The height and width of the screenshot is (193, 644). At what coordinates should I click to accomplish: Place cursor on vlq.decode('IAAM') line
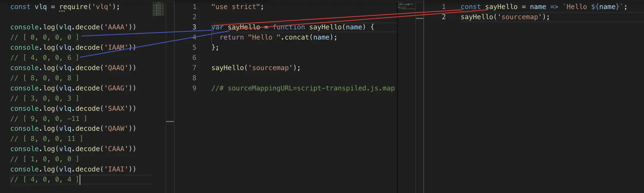click(x=73, y=47)
